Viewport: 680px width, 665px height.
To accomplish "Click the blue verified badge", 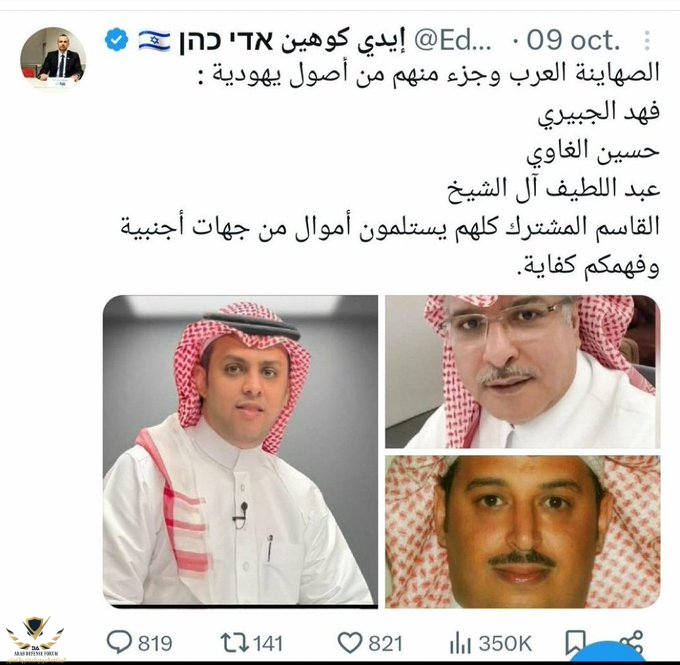I will pos(117,40).
